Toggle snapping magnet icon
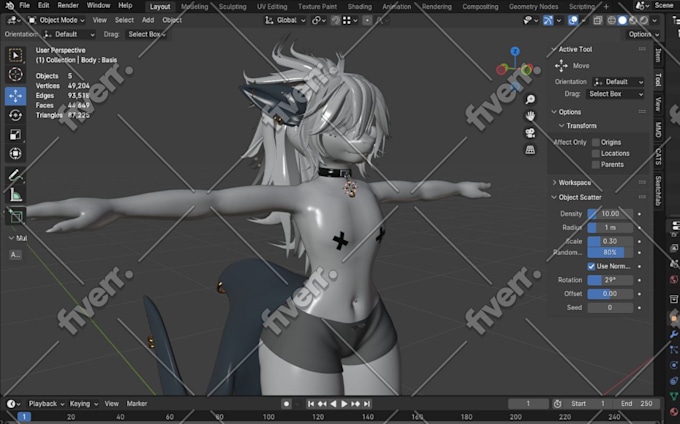This screenshot has height=424, width=680. pos(336,20)
